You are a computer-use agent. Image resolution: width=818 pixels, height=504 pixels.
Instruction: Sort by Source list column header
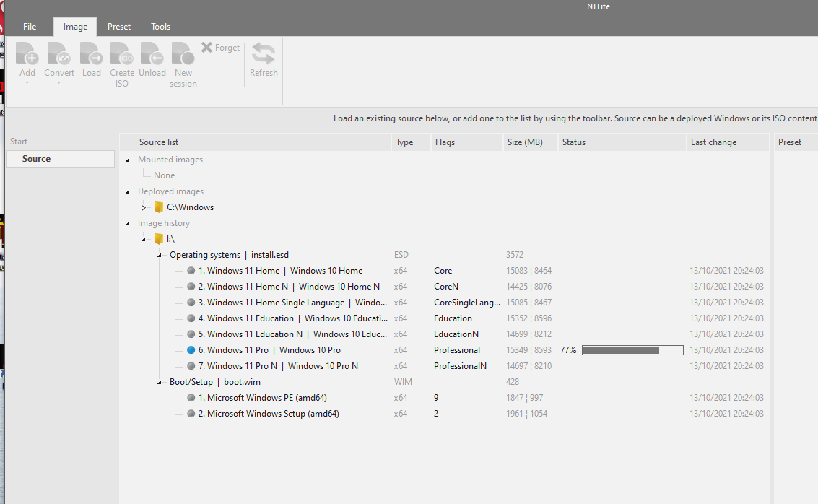tap(255, 142)
